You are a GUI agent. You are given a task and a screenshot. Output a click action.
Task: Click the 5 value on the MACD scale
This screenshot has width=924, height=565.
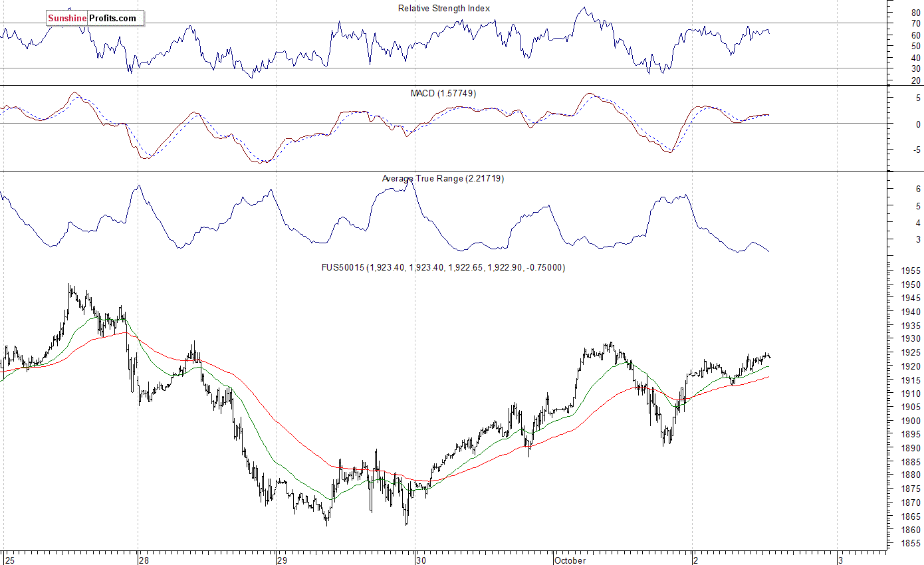coord(918,98)
